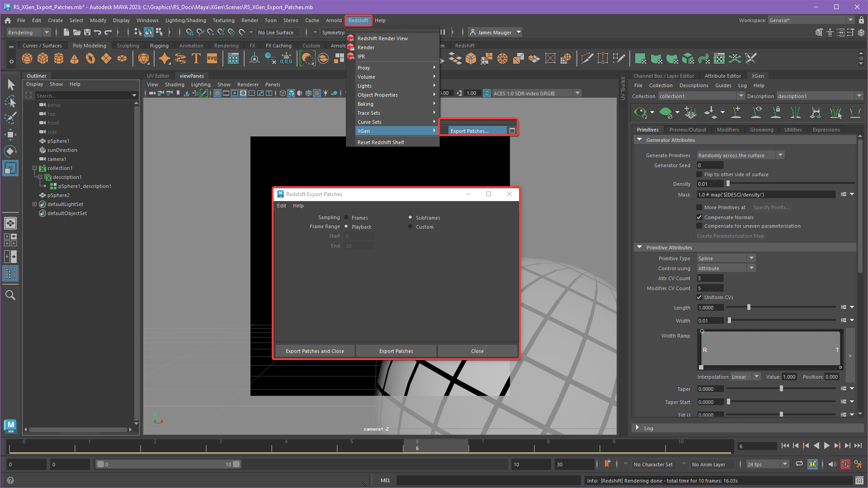Viewport: 868px width, 488px height.
Task: Click the SVG import shelf icon
Action: click(212, 58)
